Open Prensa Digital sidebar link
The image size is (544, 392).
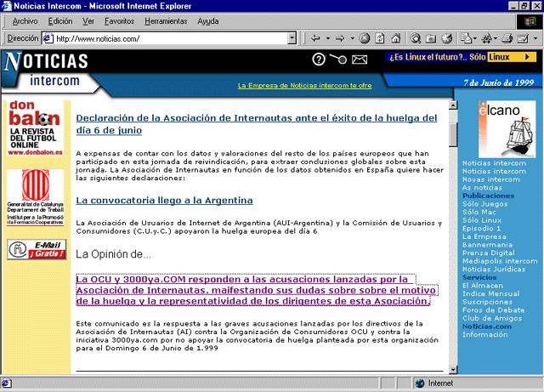point(489,253)
